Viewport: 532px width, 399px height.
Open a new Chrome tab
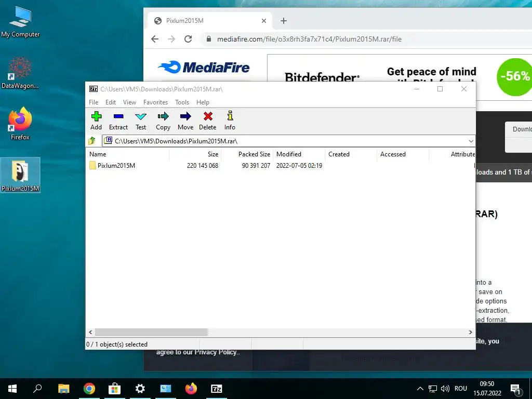(284, 21)
